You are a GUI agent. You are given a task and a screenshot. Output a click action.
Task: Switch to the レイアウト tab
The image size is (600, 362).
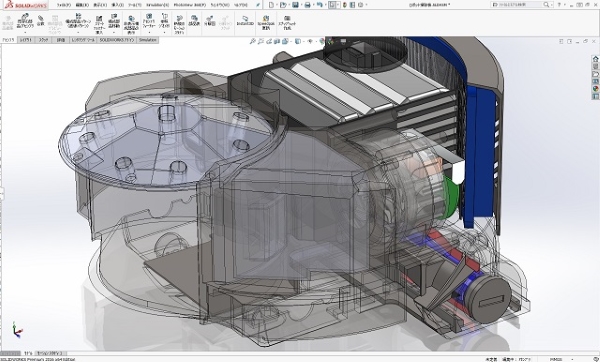(26, 40)
